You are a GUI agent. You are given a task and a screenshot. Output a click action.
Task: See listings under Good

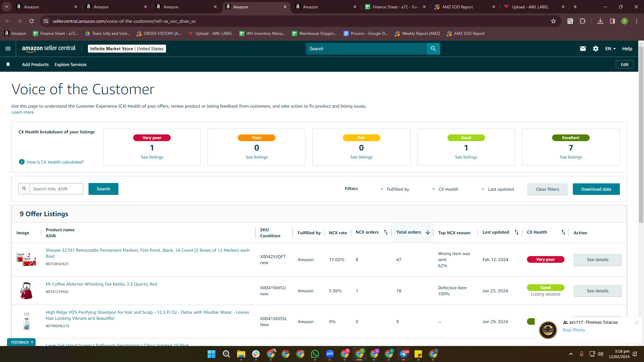(466, 157)
